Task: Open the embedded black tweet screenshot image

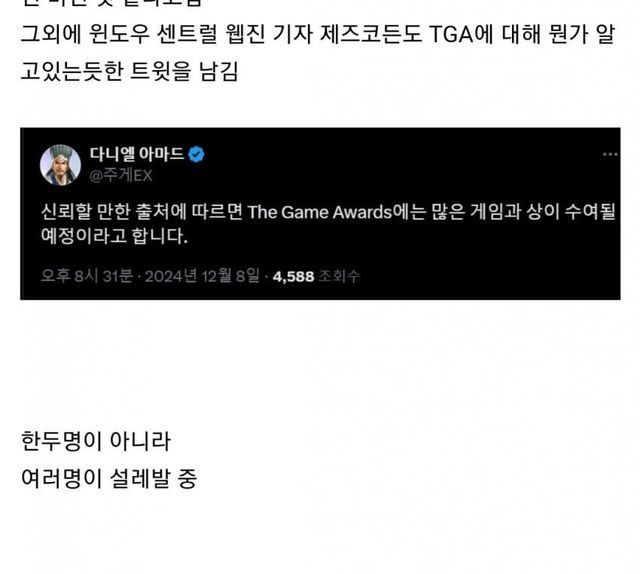Action: 320,214
